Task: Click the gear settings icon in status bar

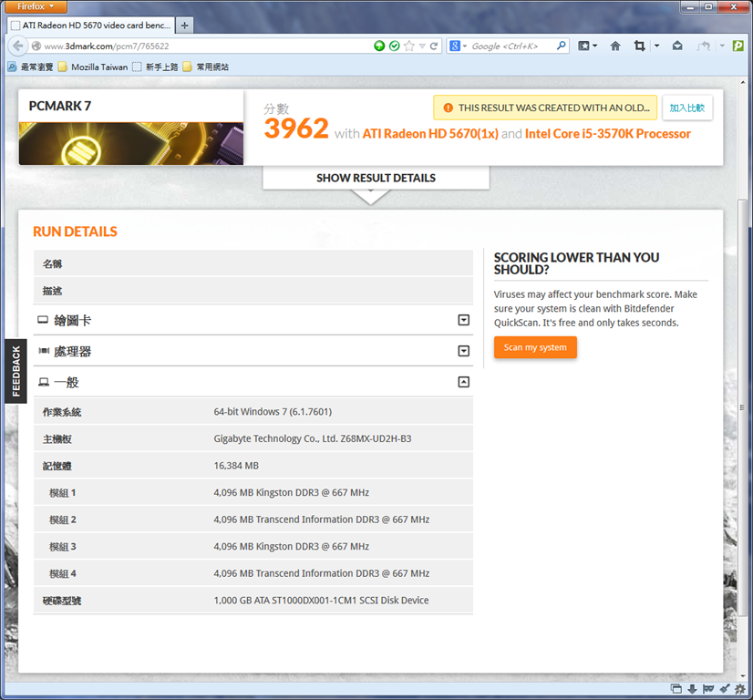Action: [x=740, y=689]
